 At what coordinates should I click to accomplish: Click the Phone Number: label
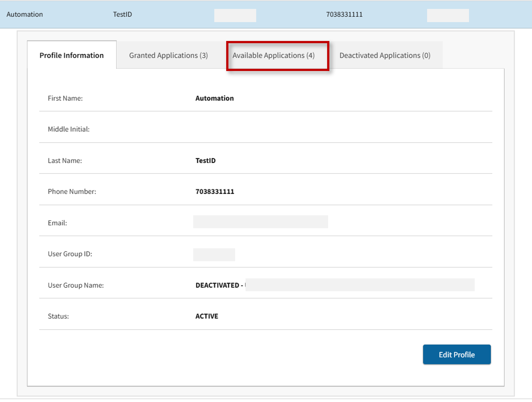(72, 192)
